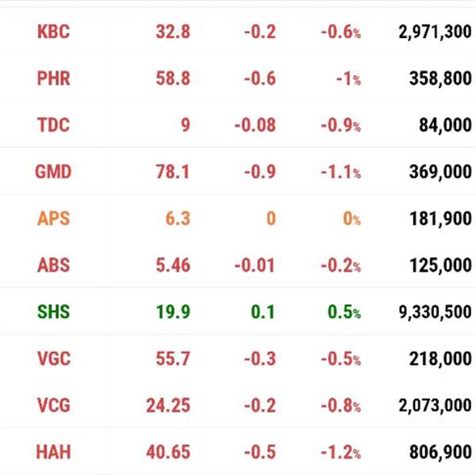Click HAH price 40.65
This screenshot has width=476, height=476.
(x=168, y=452)
